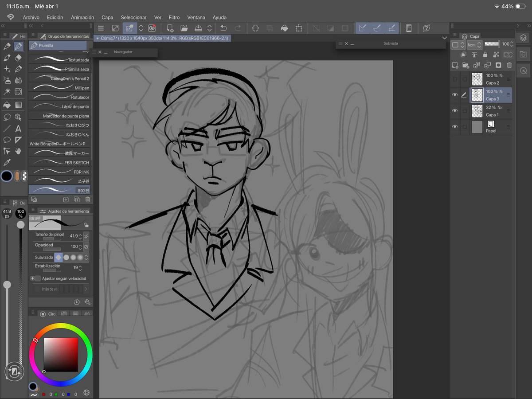Click the Open file folder icon

tap(184, 28)
